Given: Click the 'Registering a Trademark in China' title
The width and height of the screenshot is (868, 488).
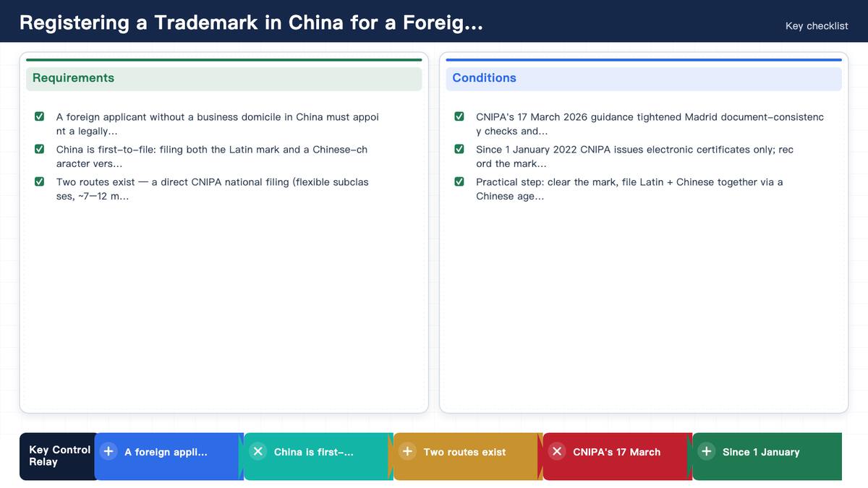Looking at the screenshot, I should tap(251, 22).
